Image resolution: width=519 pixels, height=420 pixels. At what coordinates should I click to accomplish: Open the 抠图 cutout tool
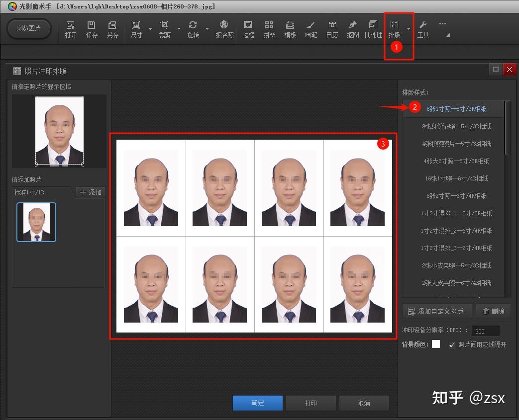[353, 29]
